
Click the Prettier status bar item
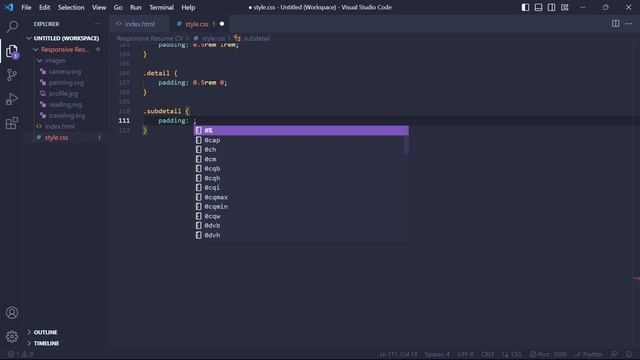[x=588, y=354]
